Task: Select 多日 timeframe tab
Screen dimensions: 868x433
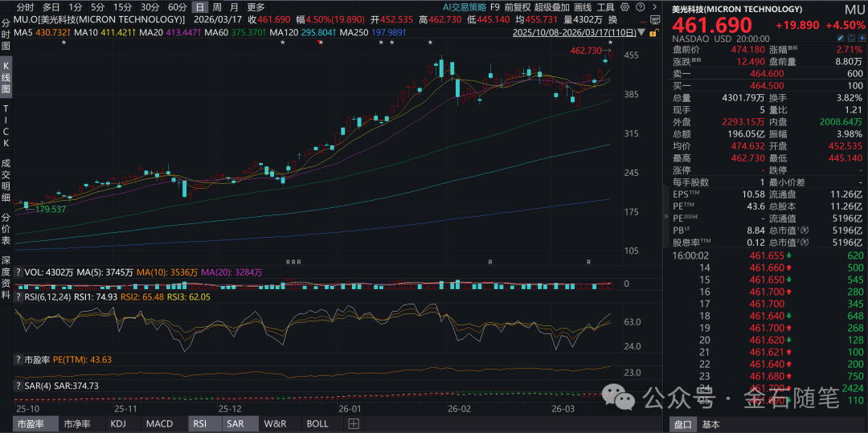Action: 51,7
